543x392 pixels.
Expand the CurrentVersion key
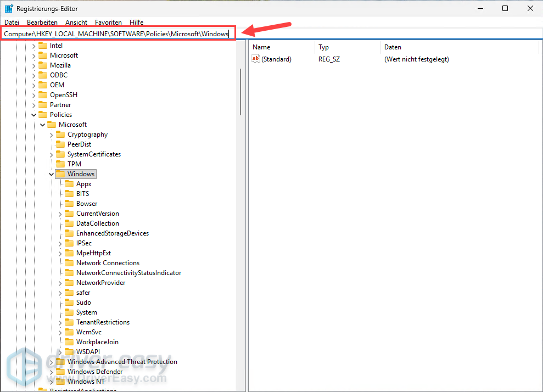click(60, 214)
